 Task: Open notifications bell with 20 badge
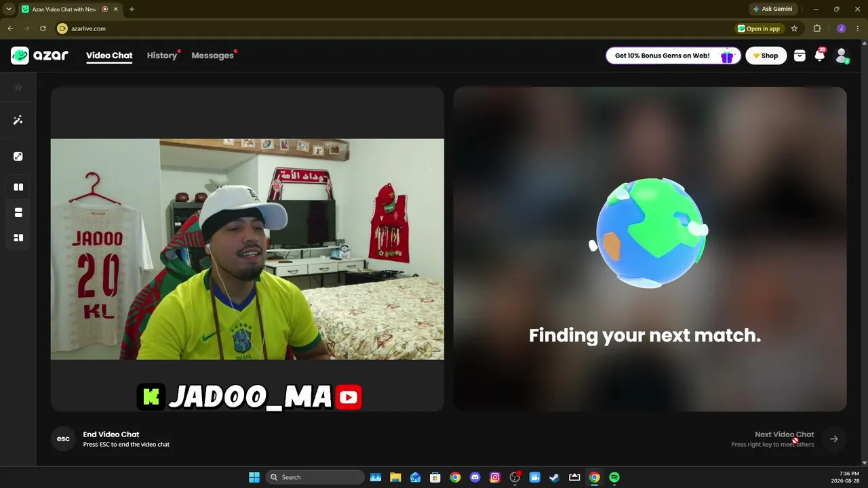click(x=820, y=56)
